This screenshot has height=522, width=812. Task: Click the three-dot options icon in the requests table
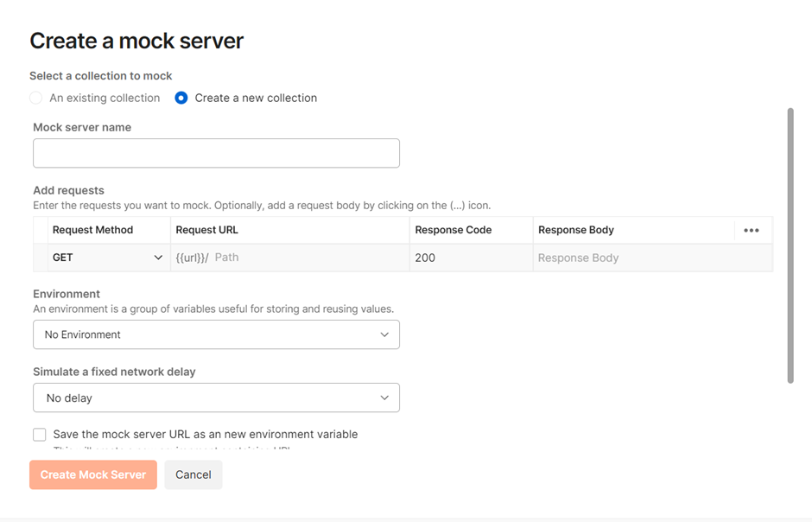tap(751, 231)
